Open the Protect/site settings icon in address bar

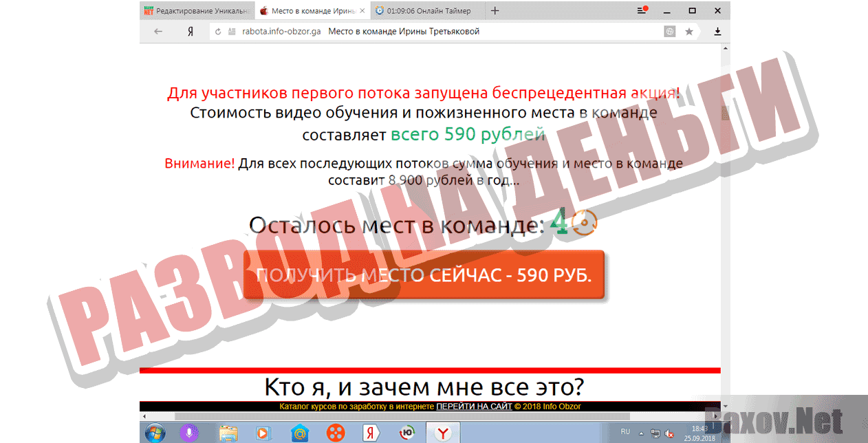point(232,31)
